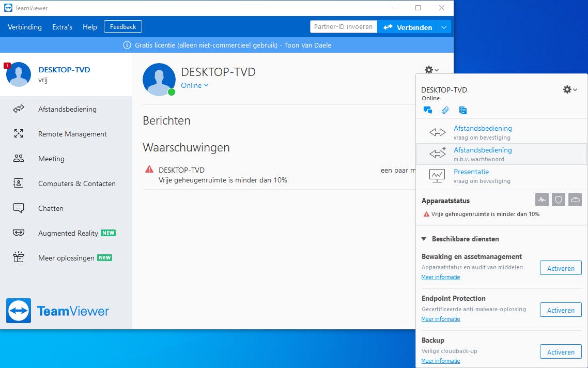Open Remote Management from the sidebar
The height and width of the screenshot is (368, 588).
[x=66, y=134]
